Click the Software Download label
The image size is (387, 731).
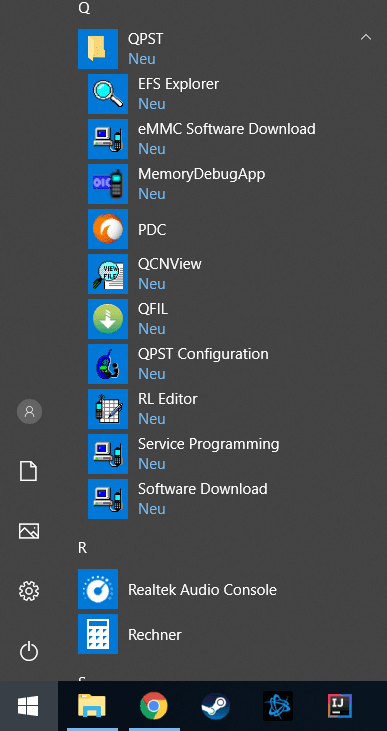(203, 489)
